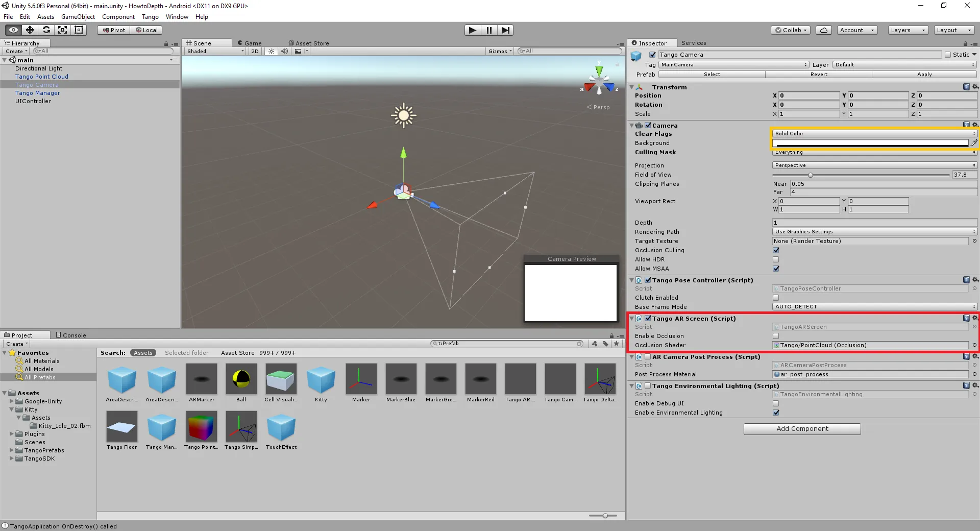The height and width of the screenshot is (531, 980).
Task: Toggle scene lighting sun icon
Action: tap(271, 51)
